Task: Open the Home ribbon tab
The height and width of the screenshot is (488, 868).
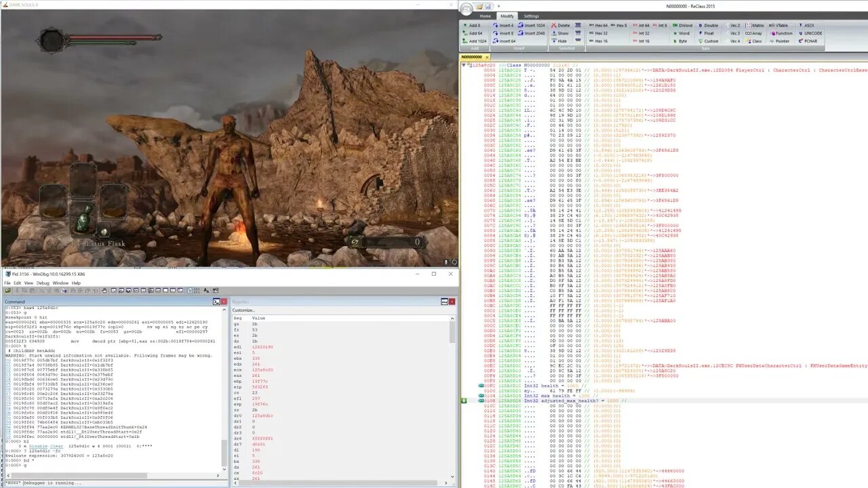Action: (486, 16)
